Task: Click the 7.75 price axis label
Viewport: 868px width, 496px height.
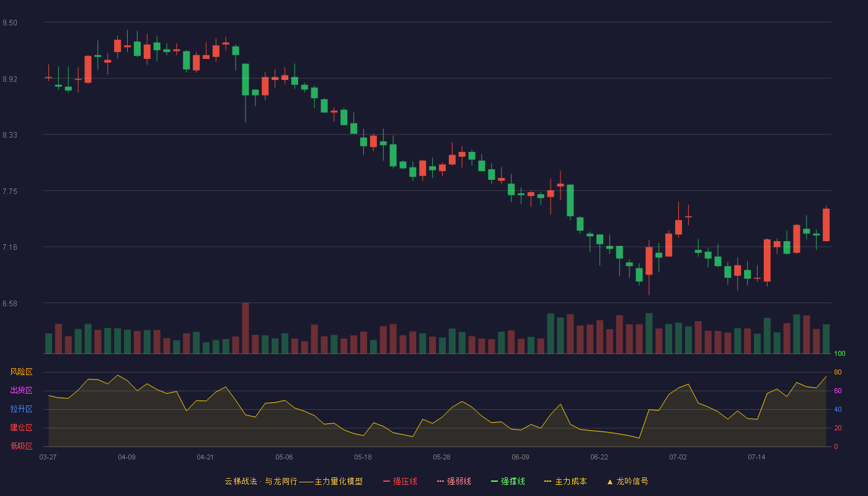Action: tap(10, 192)
